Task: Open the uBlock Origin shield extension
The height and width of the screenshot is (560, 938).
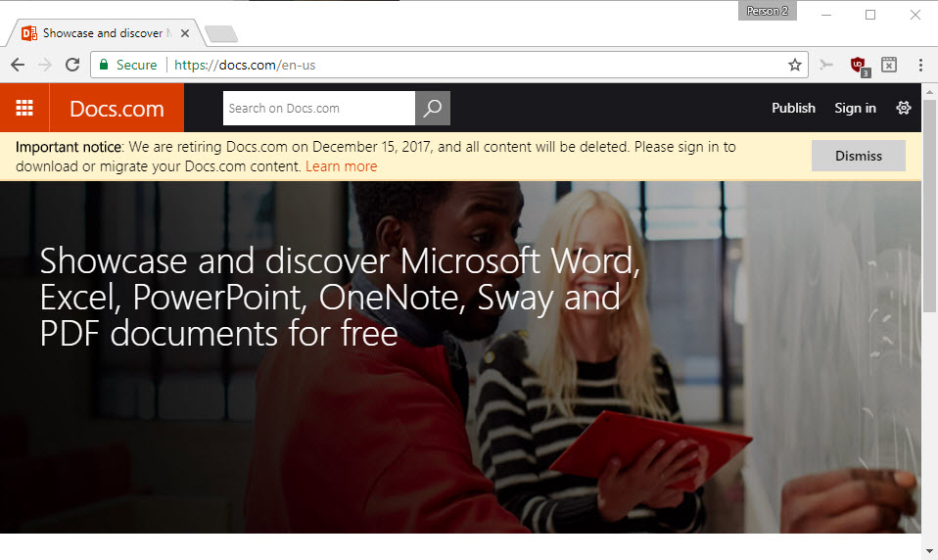Action: coord(859,66)
